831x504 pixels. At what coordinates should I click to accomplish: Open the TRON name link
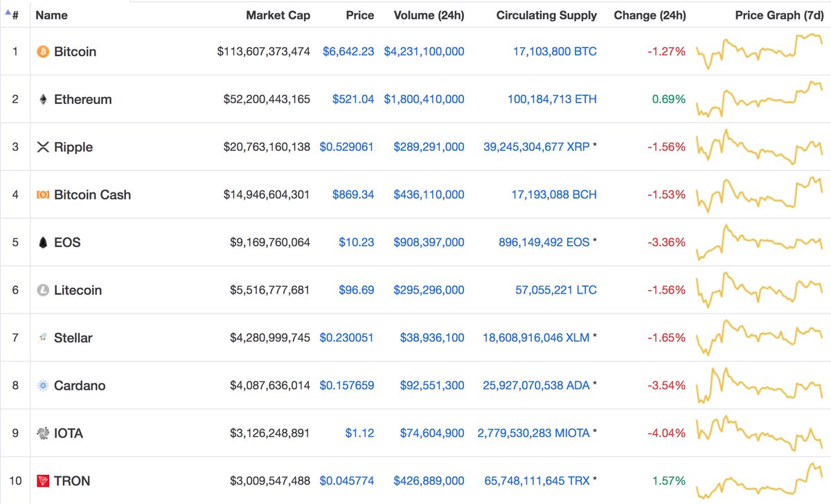[x=72, y=481]
